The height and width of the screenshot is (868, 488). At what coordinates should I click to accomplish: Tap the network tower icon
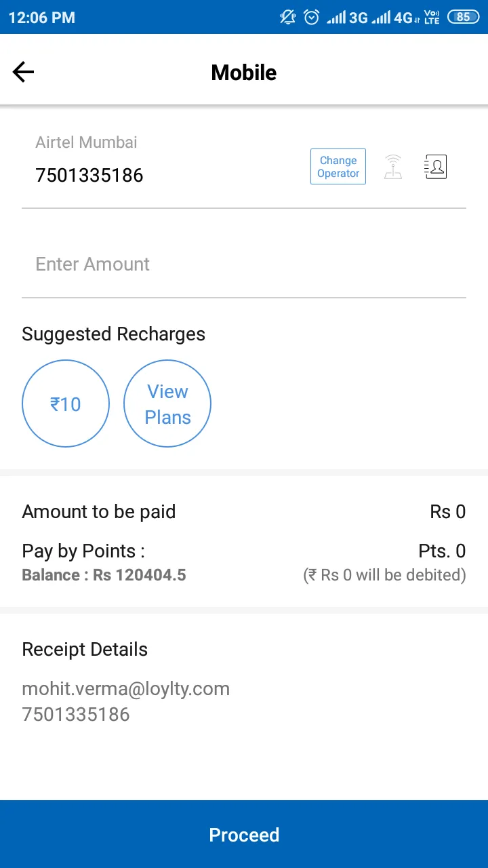393,167
